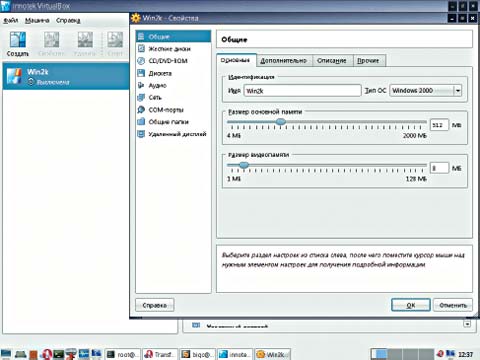Click the red Opera launcher icon in taskbar
The height and width of the screenshot is (360, 480).
coord(47,354)
